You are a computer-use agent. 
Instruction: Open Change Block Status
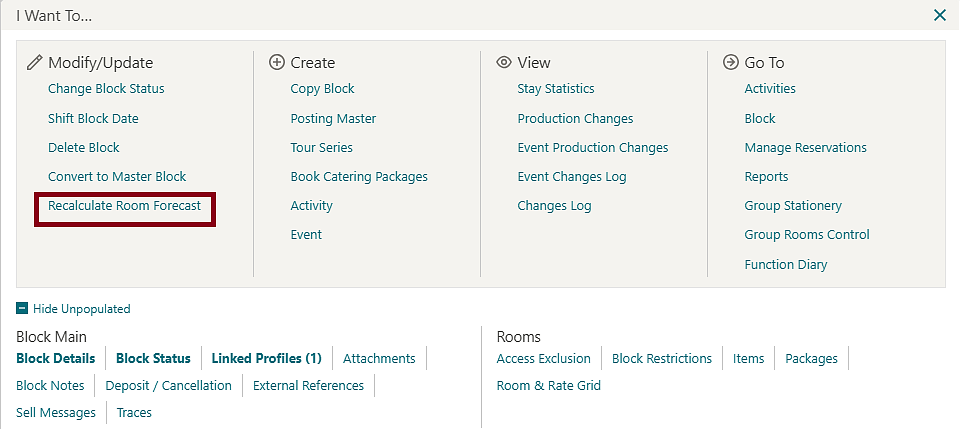(106, 89)
